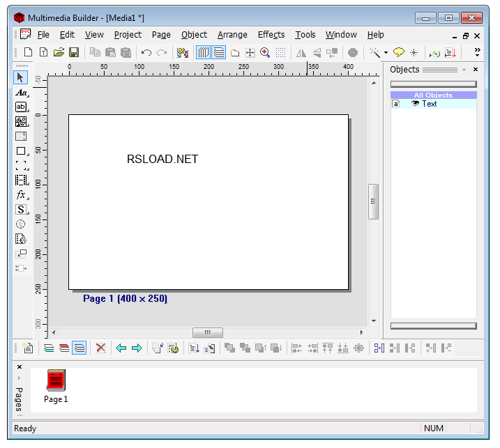Click the canvas scroll down arrow

374,320
